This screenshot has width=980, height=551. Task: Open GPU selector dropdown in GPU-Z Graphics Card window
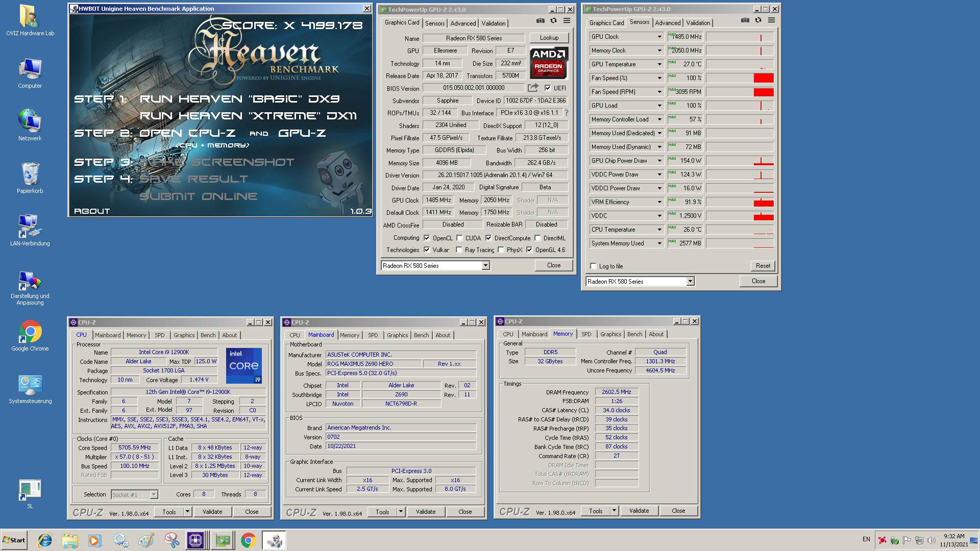click(485, 266)
